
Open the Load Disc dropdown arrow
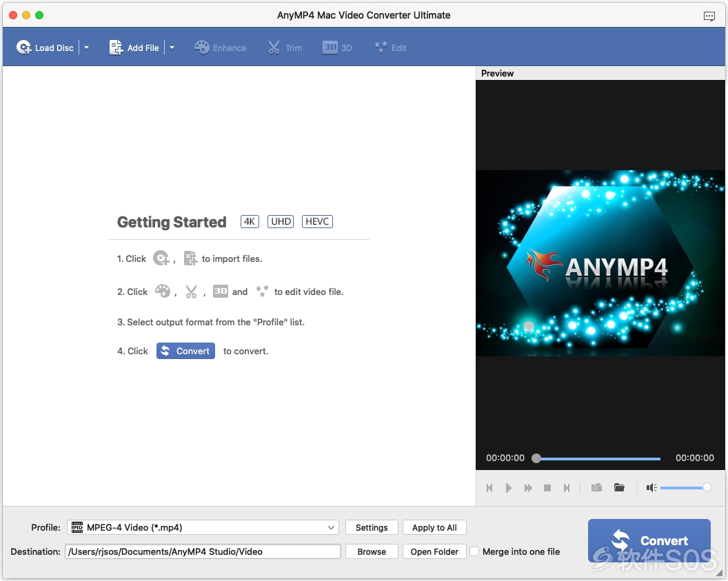(86, 48)
